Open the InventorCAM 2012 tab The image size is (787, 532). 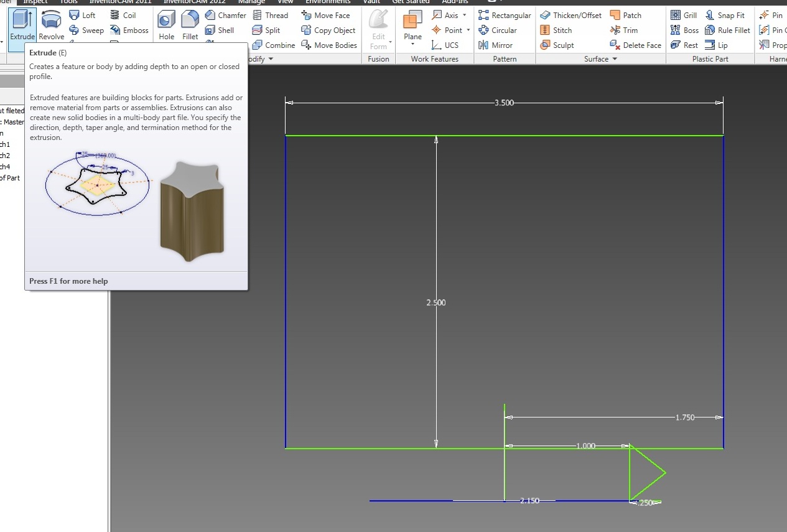(x=194, y=2)
